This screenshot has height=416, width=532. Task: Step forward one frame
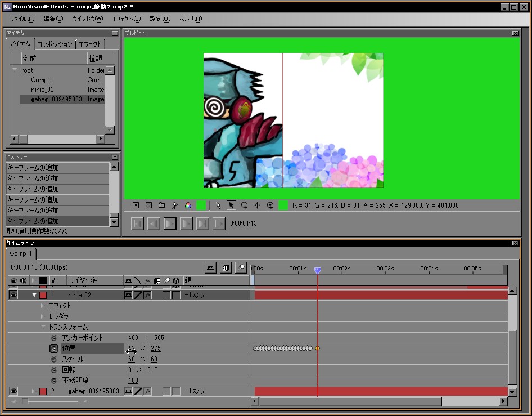186,223
